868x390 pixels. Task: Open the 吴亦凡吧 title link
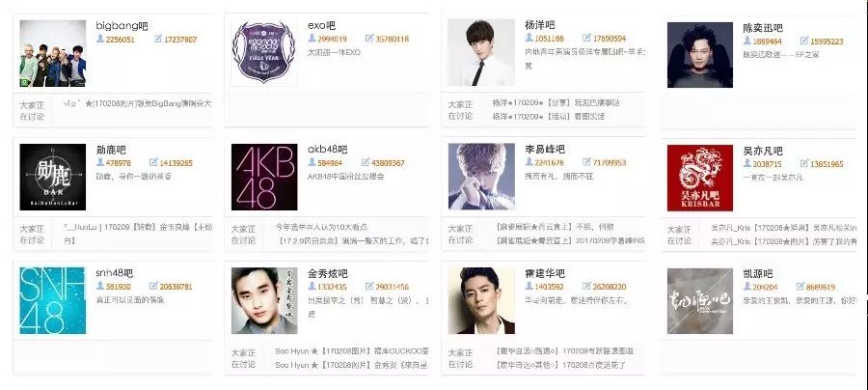(x=763, y=151)
